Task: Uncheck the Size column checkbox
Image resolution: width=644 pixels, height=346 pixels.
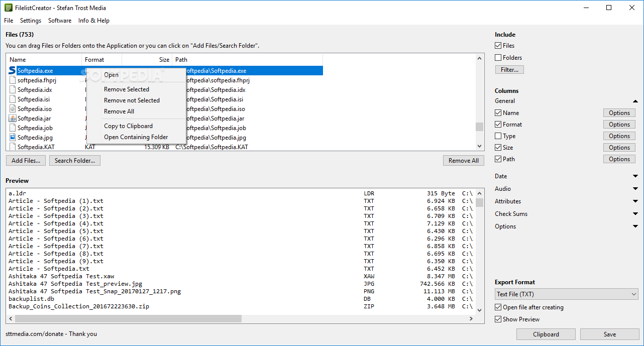Action: (x=498, y=148)
